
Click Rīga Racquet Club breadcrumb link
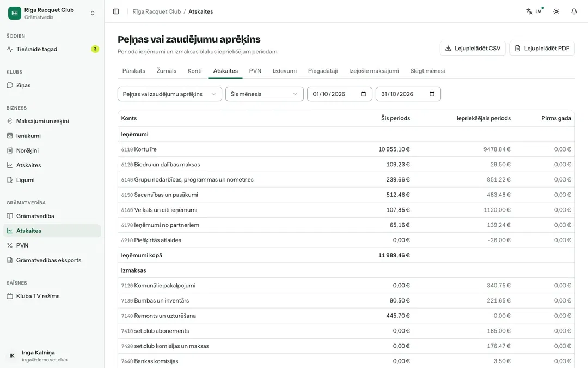(x=157, y=11)
